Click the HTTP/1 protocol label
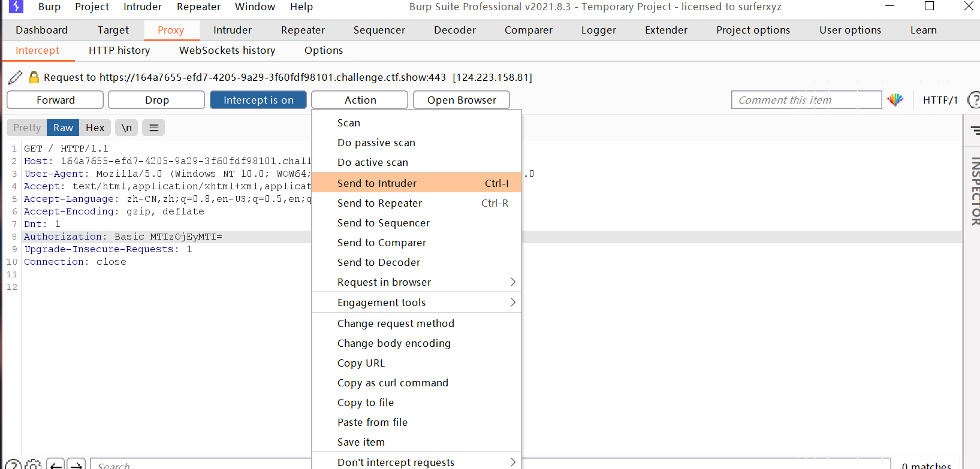Viewport: 980px width, 469px height. pyautogui.click(x=940, y=100)
